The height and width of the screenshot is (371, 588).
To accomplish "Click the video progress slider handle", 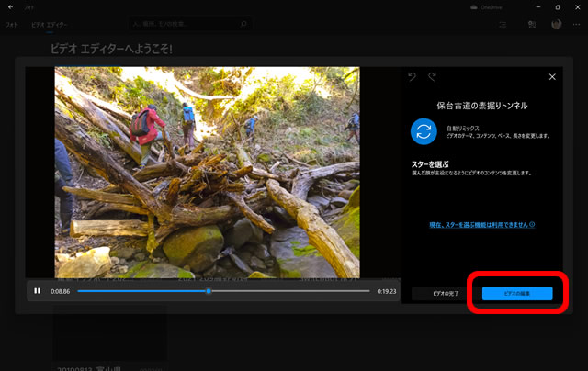I will (x=209, y=291).
